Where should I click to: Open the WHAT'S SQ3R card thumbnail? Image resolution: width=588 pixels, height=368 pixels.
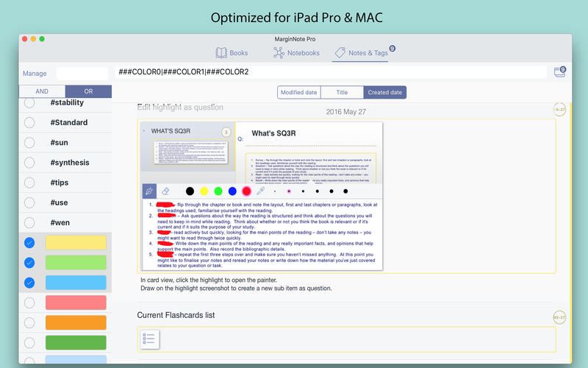(190, 152)
